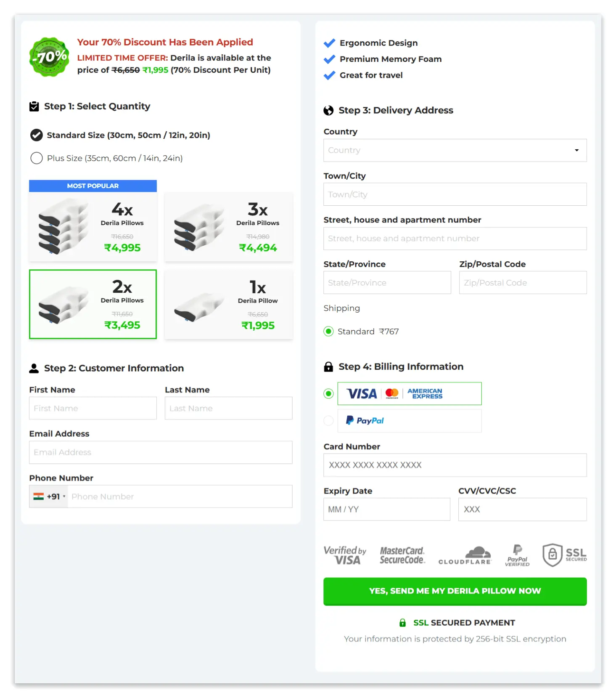Select Plus Size radio option
The image size is (616, 698).
tap(37, 158)
